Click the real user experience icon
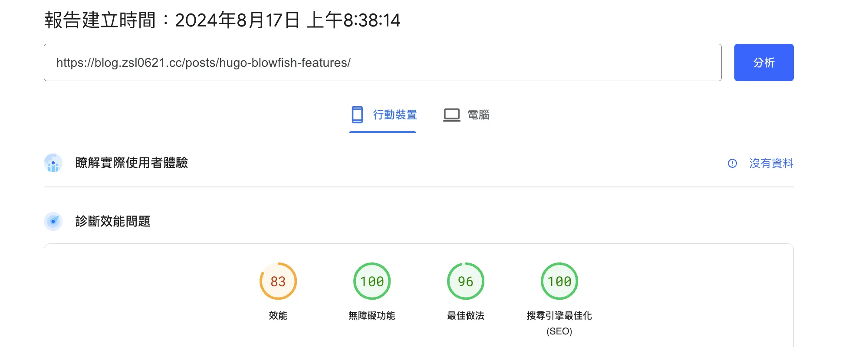 (x=53, y=163)
